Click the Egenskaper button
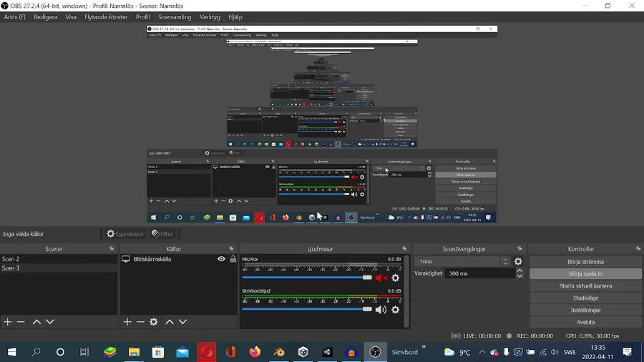Image resolution: width=644 pixels, height=362 pixels. [x=125, y=234]
